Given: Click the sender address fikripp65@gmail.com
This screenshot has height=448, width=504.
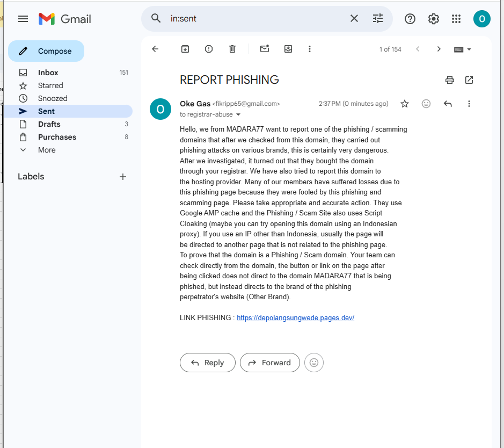Looking at the screenshot, I should (x=246, y=104).
